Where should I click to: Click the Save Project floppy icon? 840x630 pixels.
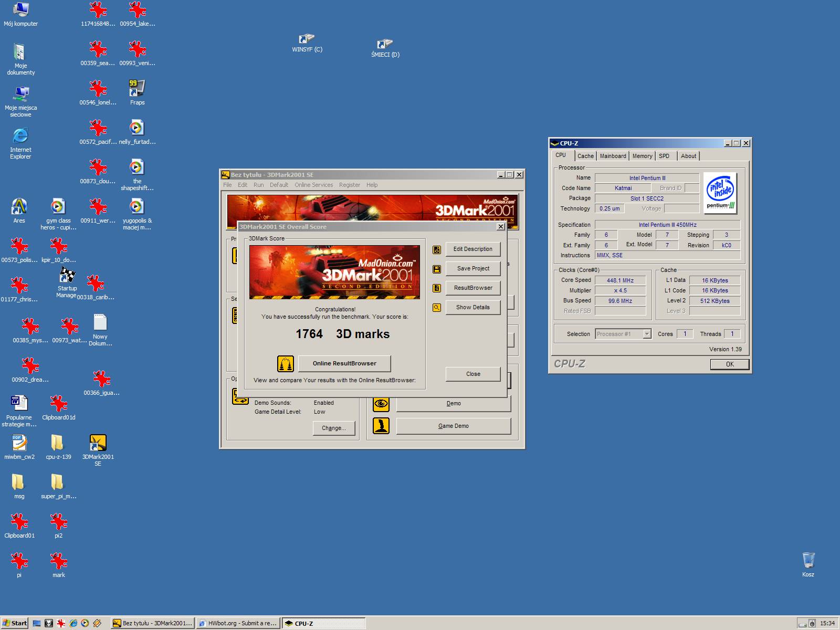(x=436, y=269)
